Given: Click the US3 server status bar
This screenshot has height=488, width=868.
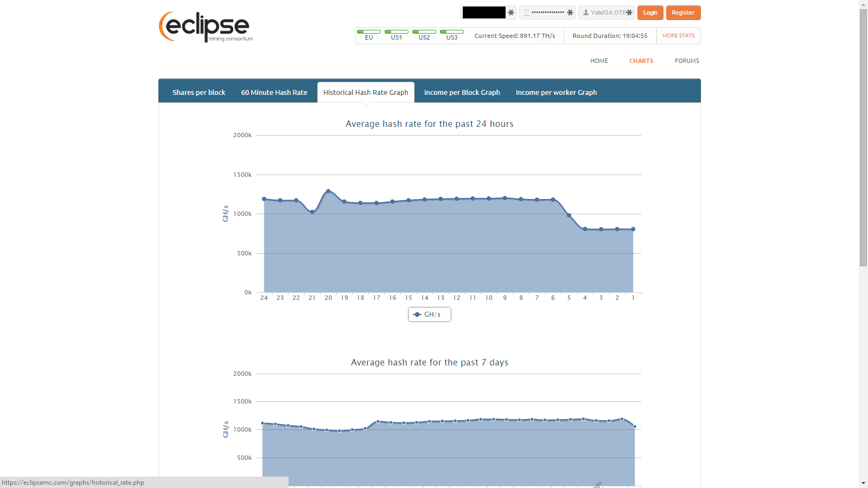Looking at the screenshot, I should tap(452, 31).
